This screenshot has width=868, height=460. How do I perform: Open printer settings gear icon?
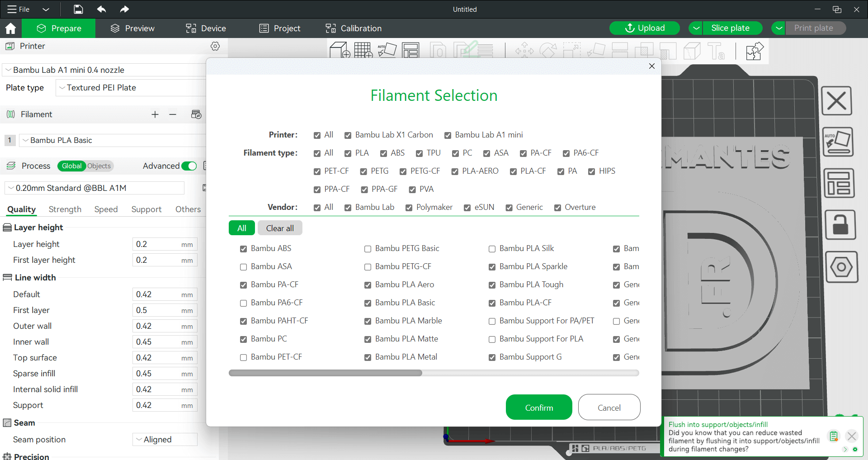tap(215, 46)
